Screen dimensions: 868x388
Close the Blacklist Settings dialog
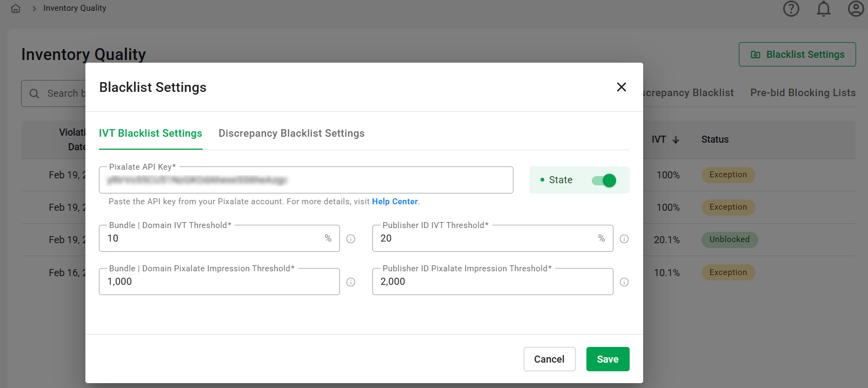(x=621, y=87)
